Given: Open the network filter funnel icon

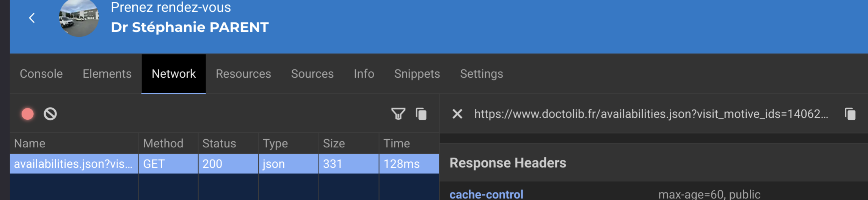Looking at the screenshot, I should [x=398, y=114].
